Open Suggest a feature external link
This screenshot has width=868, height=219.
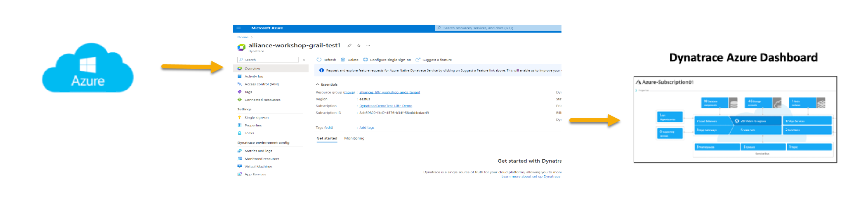click(x=418, y=60)
